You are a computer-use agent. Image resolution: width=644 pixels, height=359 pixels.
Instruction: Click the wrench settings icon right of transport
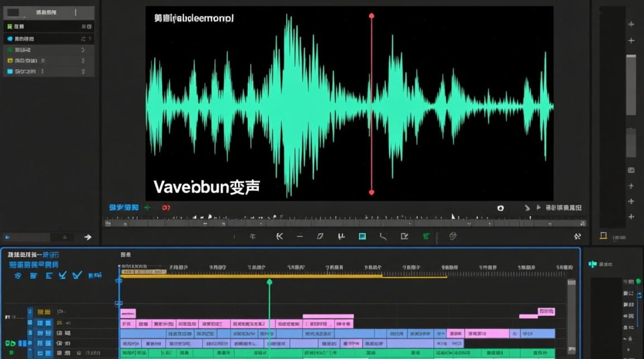tap(577, 236)
